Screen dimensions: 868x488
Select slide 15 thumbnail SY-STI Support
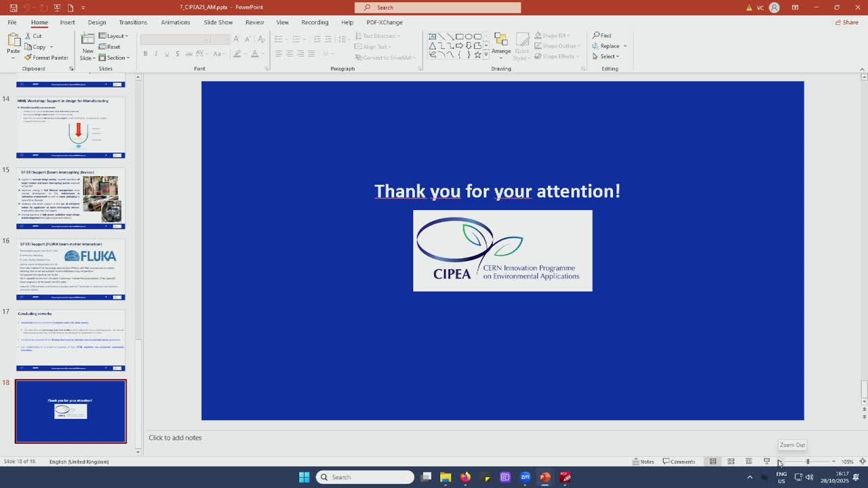point(71,199)
